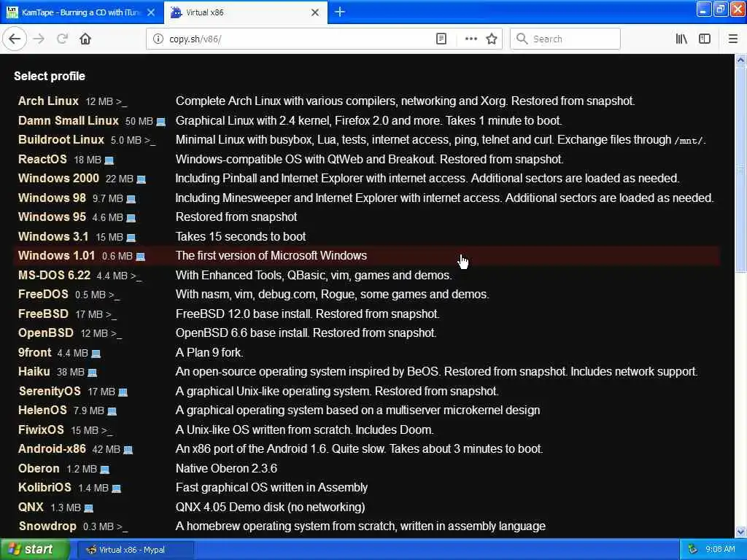Close the KamTape tab
Image resolution: width=747 pixels, height=560 pixels.
151,12
